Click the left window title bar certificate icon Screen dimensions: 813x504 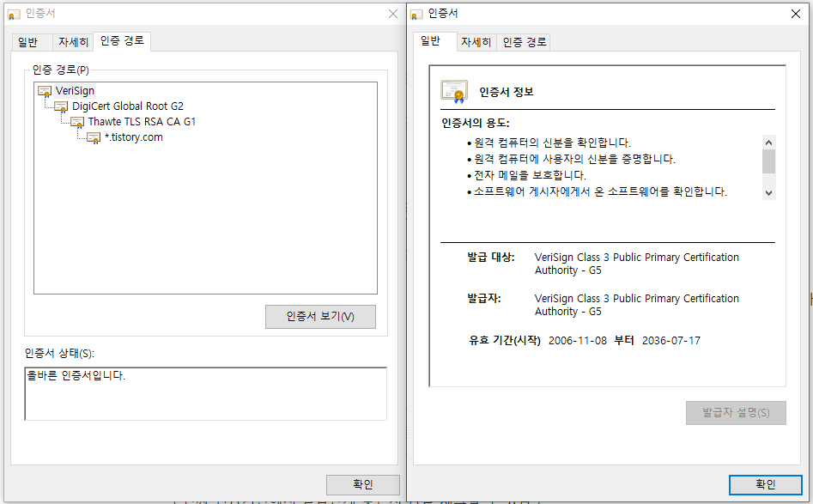coord(14,14)
